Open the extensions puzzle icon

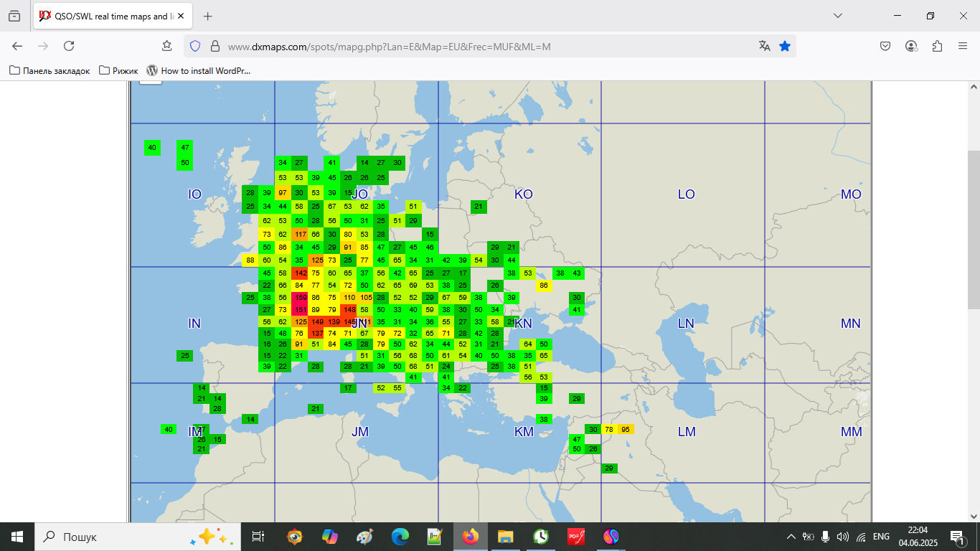(937, 46)
